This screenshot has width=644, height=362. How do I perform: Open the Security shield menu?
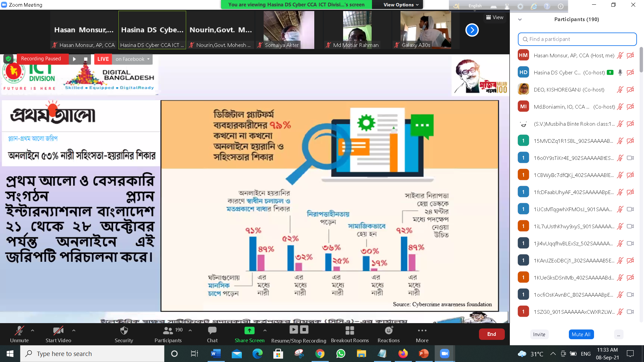[x=124, y=335]
